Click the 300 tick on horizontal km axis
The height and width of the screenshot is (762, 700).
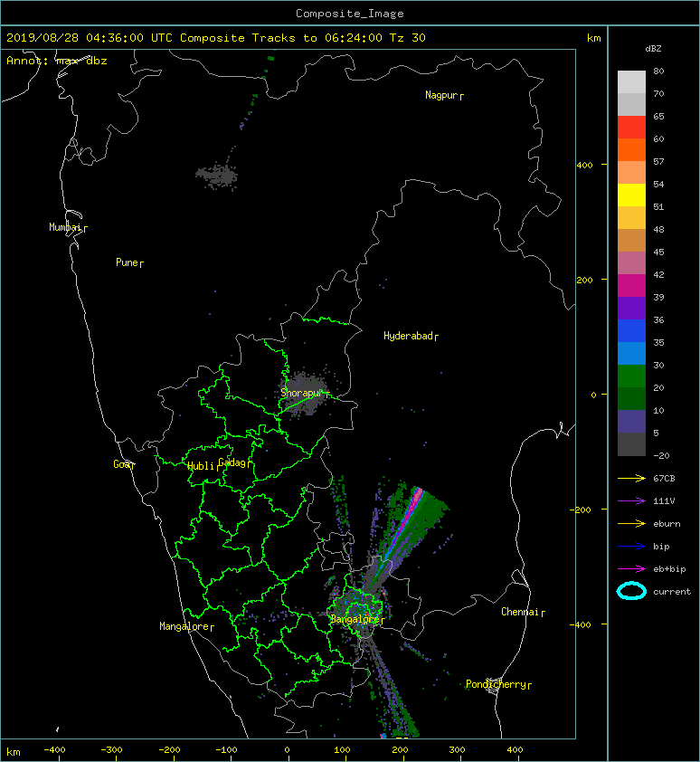457,750
